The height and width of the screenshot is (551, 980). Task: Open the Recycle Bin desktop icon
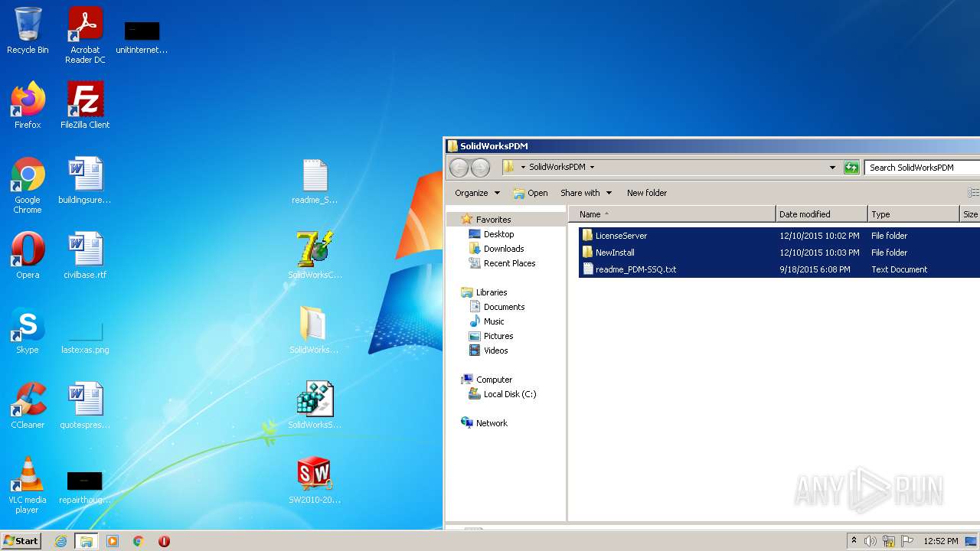[x=28, y=31]
